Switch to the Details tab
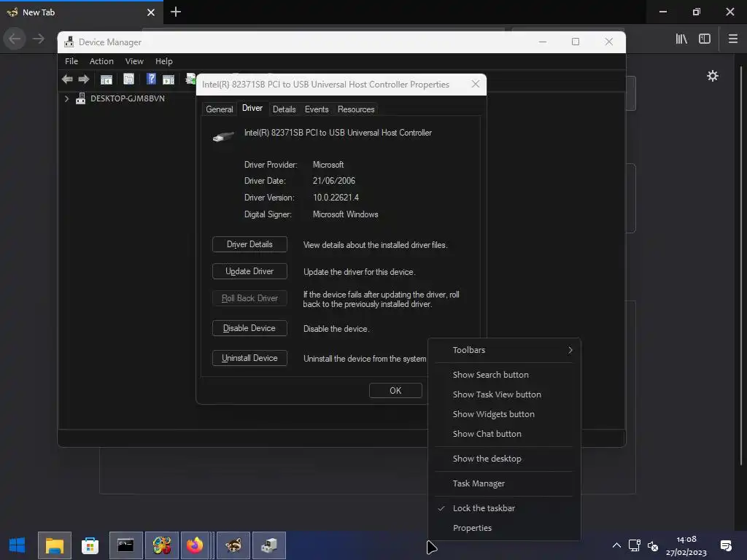747x560 pixels. [x=284, y=109]
